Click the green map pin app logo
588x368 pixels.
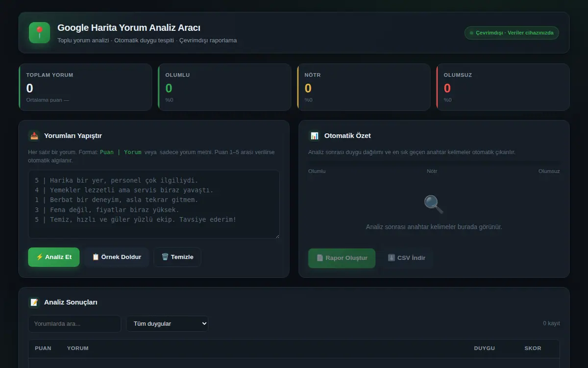tap(39, 32)
